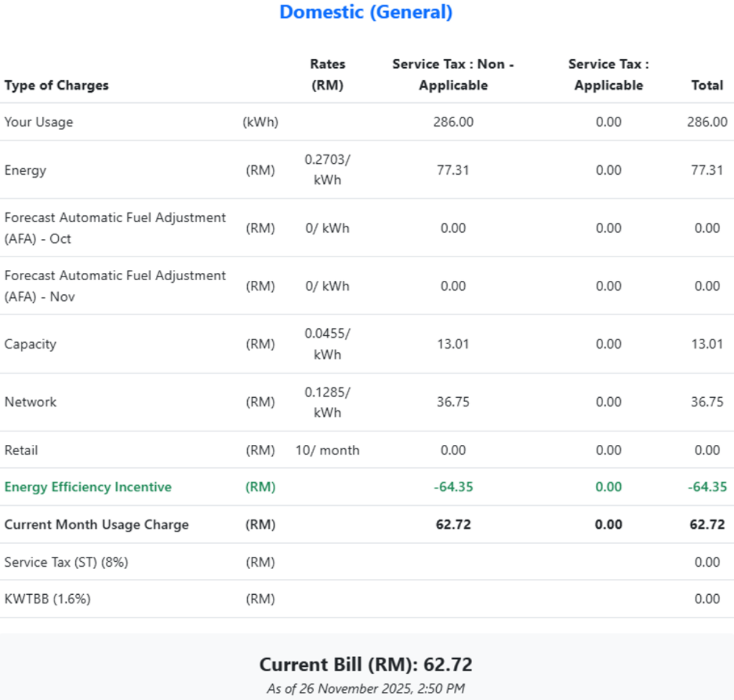Click the Energy total value 77.31
This screenshot has height=700, width=734.
(x=706, y=170)
